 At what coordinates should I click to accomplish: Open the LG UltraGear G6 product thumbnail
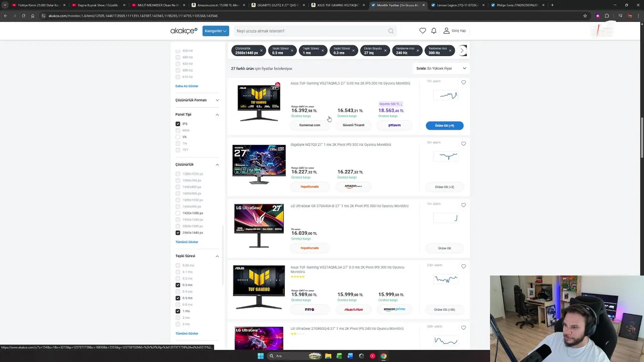(x=259, y=226)
